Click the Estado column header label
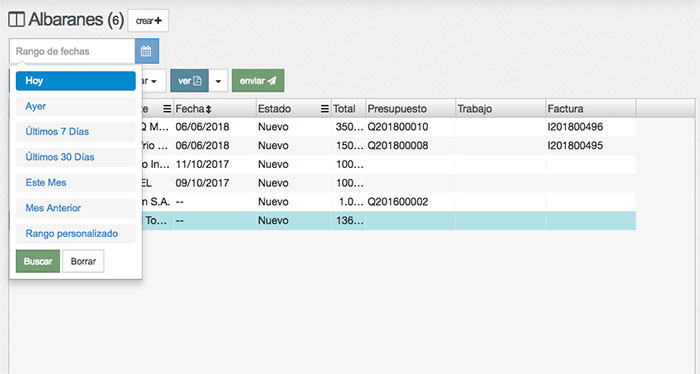This screenshot has height=374, width=700. [x=274, y=109]
